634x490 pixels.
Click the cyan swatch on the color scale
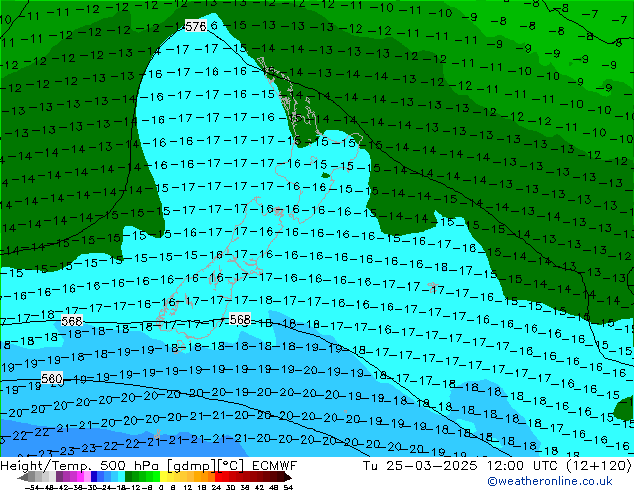click(121, 477)
